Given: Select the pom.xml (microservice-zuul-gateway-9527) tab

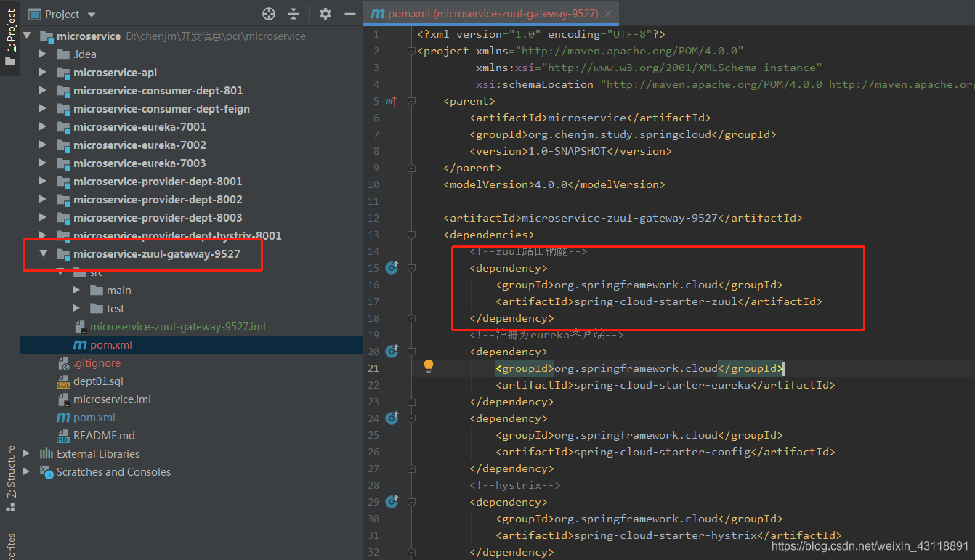Looking at the screenshot, I should coord(491,14).
